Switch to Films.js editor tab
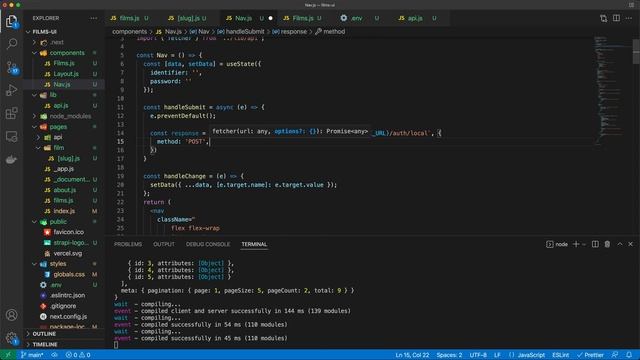The height and width of the screenshot is (360, 640). click(x=302, y=18)
